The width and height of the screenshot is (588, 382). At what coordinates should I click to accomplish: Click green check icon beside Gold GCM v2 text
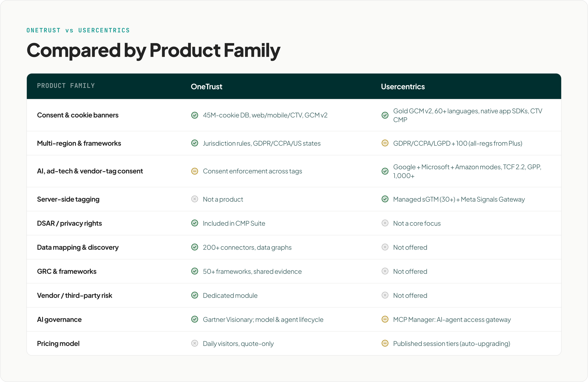385,115
